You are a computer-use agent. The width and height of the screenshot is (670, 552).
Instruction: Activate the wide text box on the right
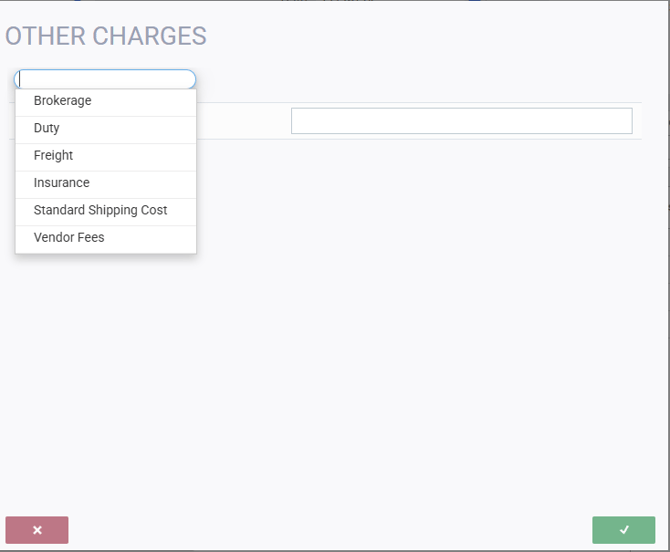461,121
